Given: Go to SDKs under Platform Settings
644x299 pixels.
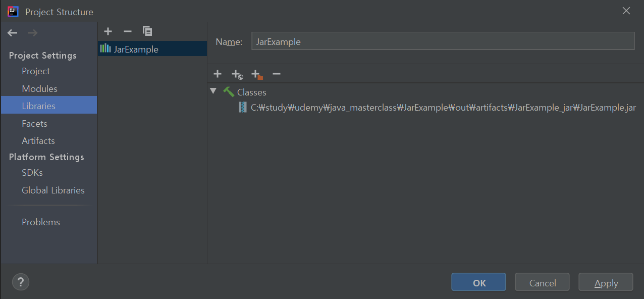Looking at the screenshot, I should click(x=32, y=172).
